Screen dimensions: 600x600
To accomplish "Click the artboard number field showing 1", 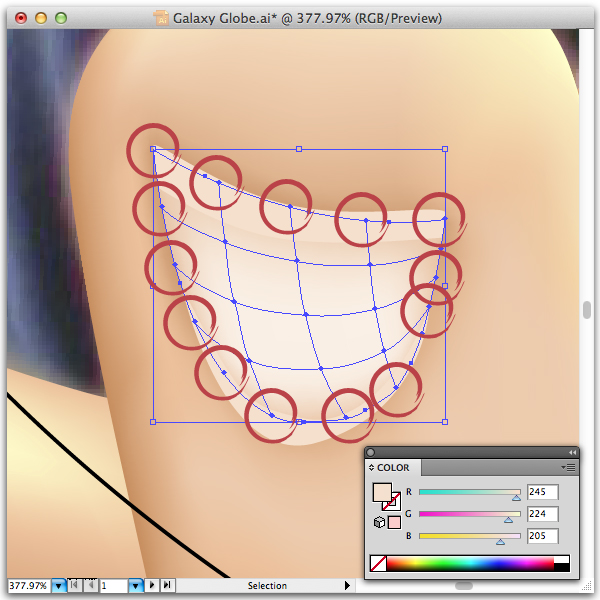I will [114, 585].
